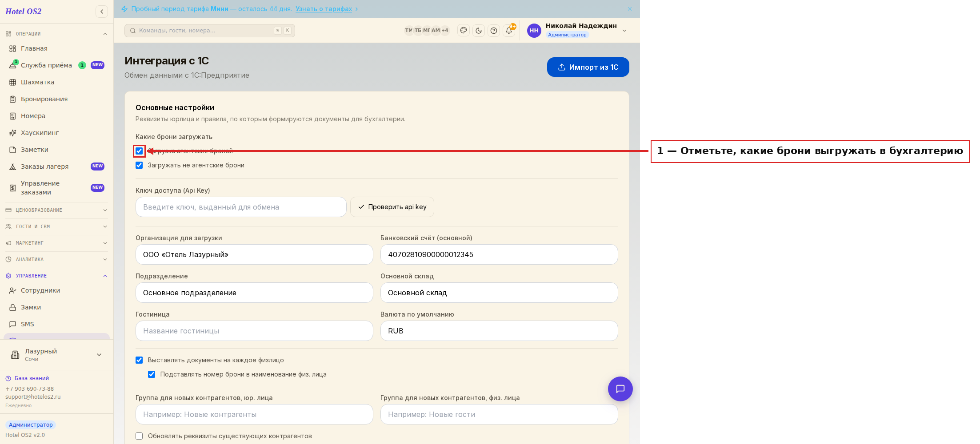The width and height of the screenshot is (980, 444).
Task: Uncheck Загружать не агентские брони
Action: pyautogui.click(x=139, y=165)
